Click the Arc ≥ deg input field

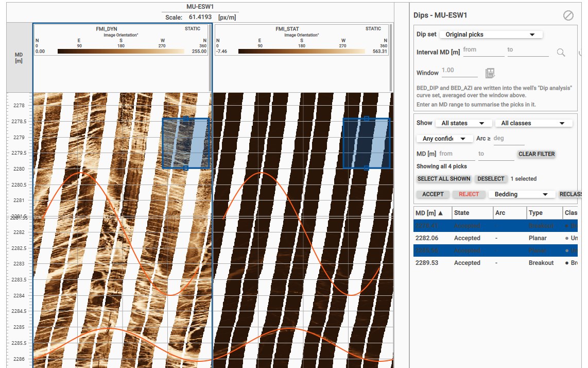tap(509, 139)
